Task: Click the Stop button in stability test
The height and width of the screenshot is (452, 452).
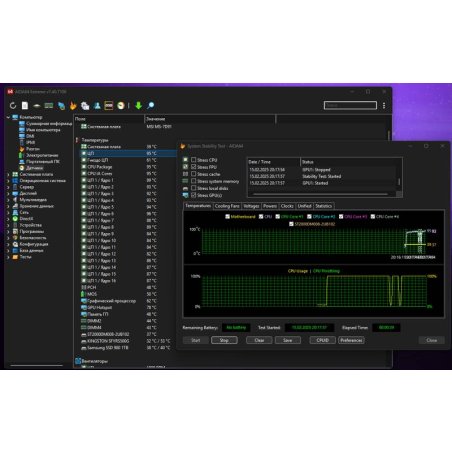Action: point(224,340)
